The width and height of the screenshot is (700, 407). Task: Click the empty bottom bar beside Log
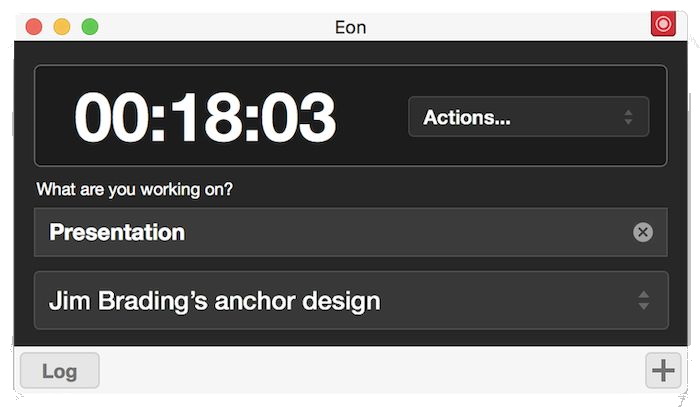[x=370, y=371]
